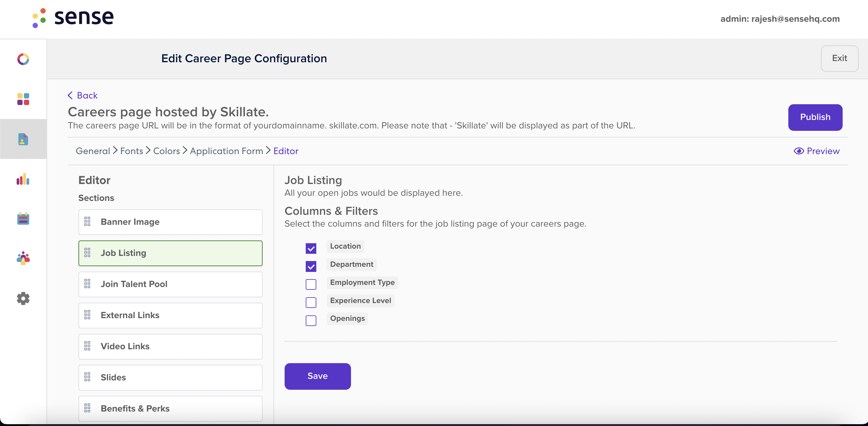Viewport: 868px width, 426px height.
Task: Open the calendar icon in sidebar
Action: [x=23, y=218]
